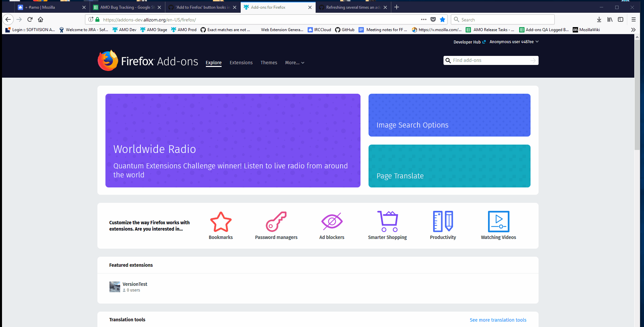This screenshot has height=327, width=644.
Task: Open the Ad blockers eye icon
Action: [x=332, y=222]
